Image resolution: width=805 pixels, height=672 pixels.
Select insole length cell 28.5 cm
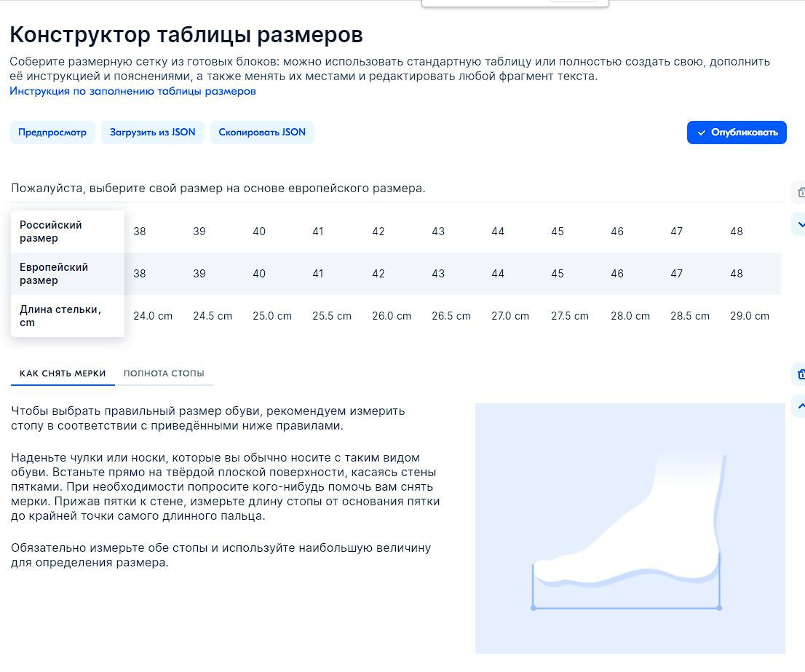pyautogui.click(x=690, y=316)
